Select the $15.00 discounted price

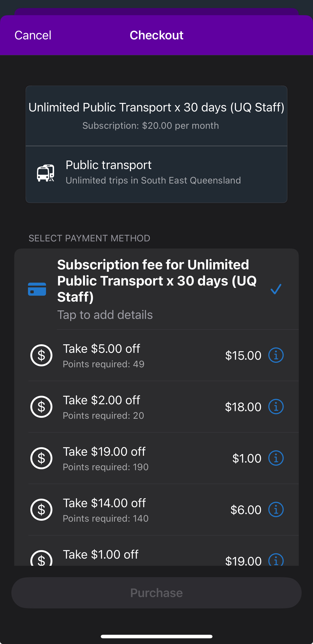[243, 355]
